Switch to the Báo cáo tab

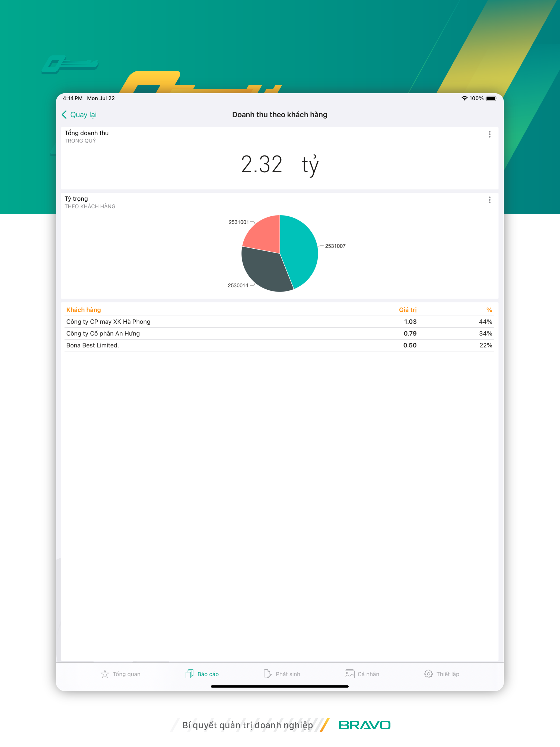[x=202, y=674]
